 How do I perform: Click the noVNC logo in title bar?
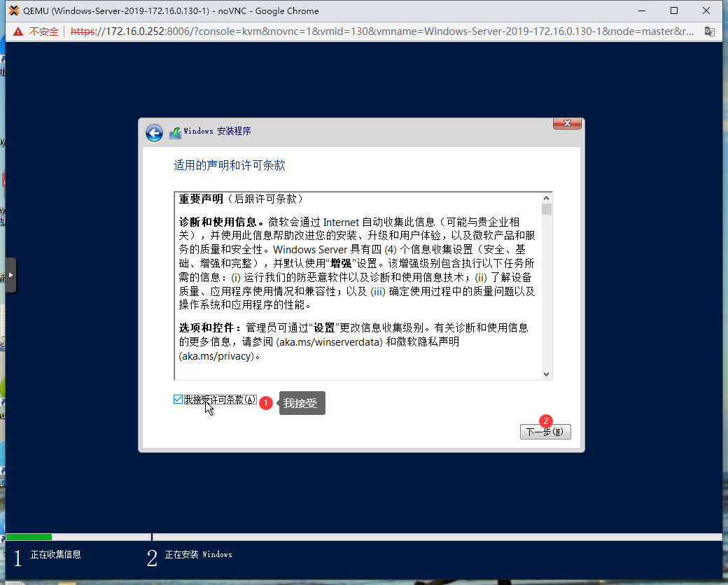click(12, 10)
